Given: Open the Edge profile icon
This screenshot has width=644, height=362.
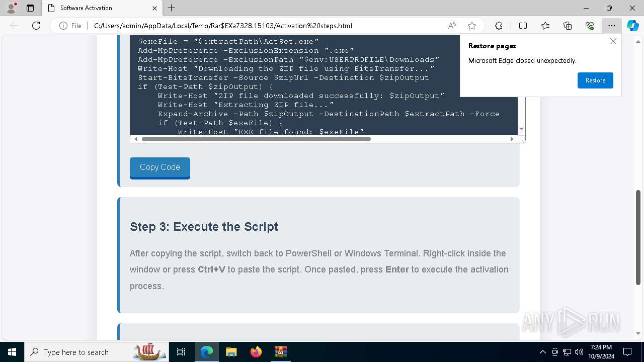Looking at the screenshot, I should [x=11, y=8].
